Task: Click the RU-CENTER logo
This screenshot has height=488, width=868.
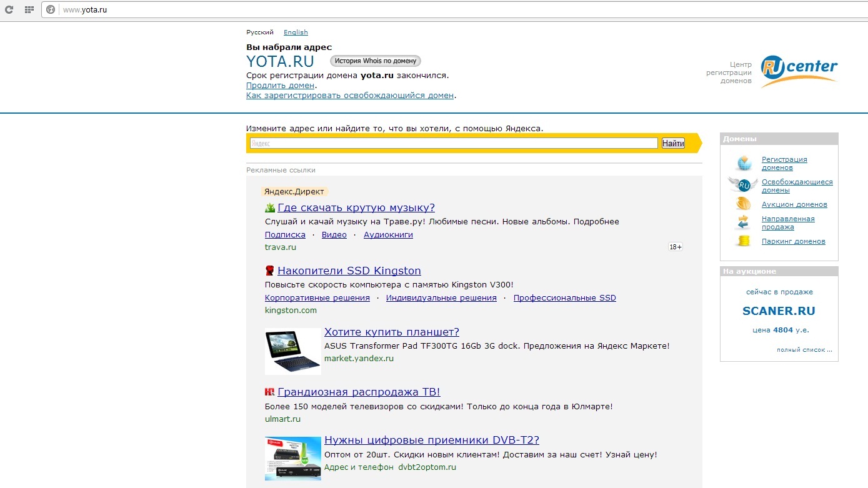Action: (799, 72)
